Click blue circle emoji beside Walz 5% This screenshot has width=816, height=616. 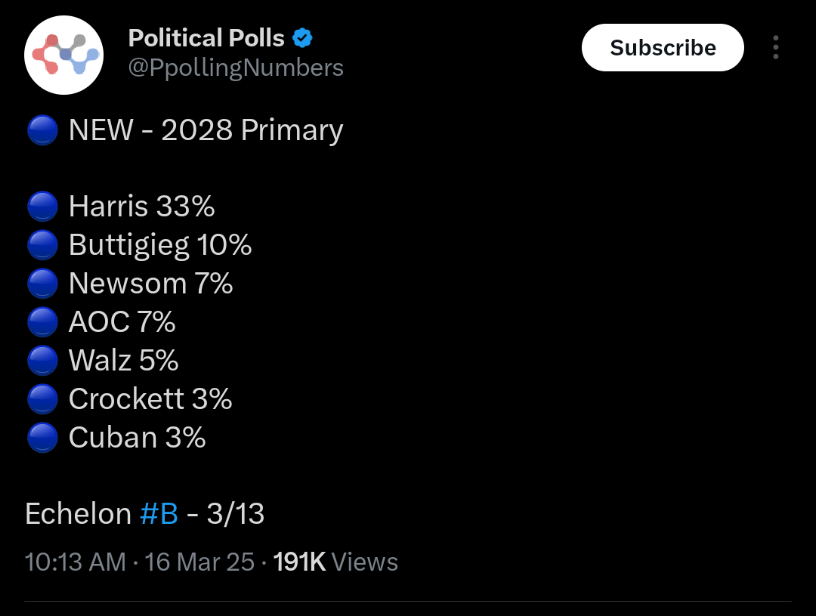pyautogui.click(x=42, y=361)
